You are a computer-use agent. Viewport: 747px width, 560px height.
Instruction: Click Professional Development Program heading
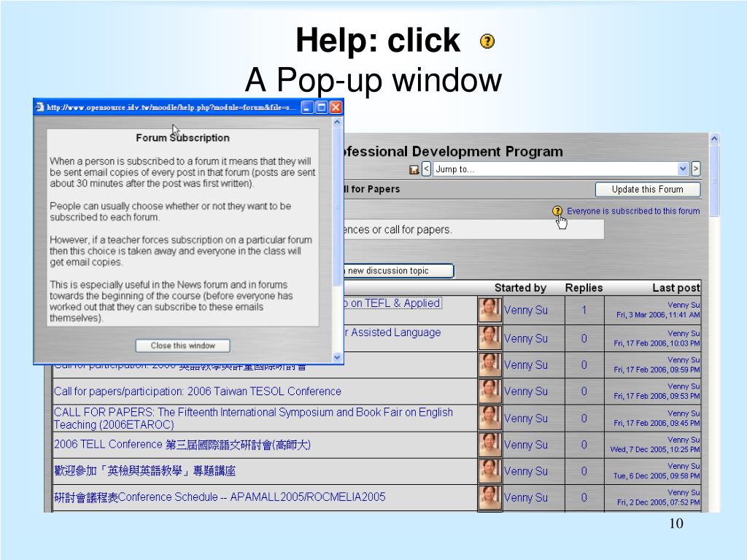click(x=453, y=152)
